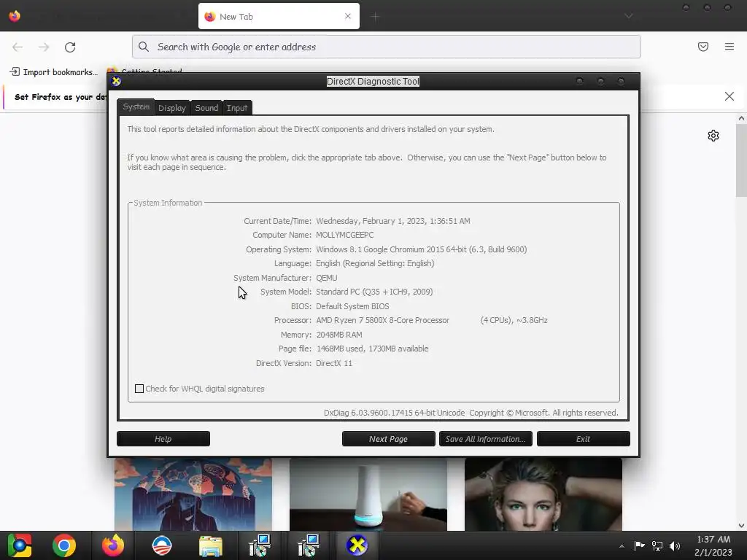
Task: Expand the list all tabs chevron
Action: coord(629,16)
